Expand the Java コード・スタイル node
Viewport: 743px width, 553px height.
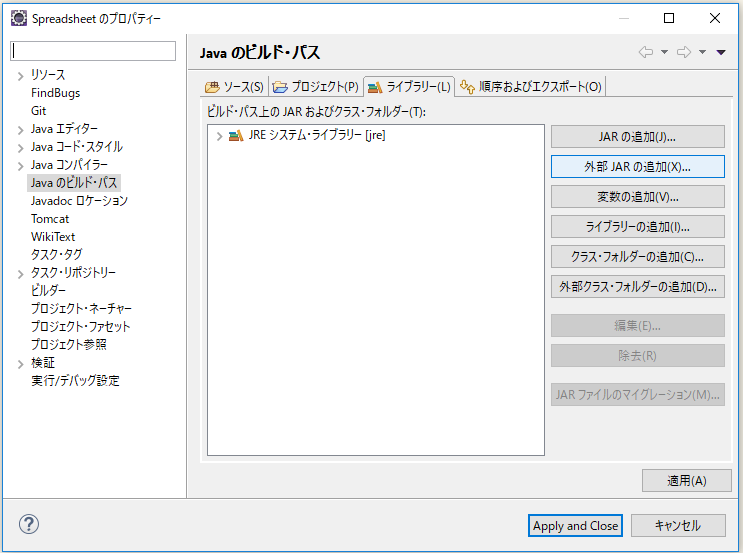point(20,148)
